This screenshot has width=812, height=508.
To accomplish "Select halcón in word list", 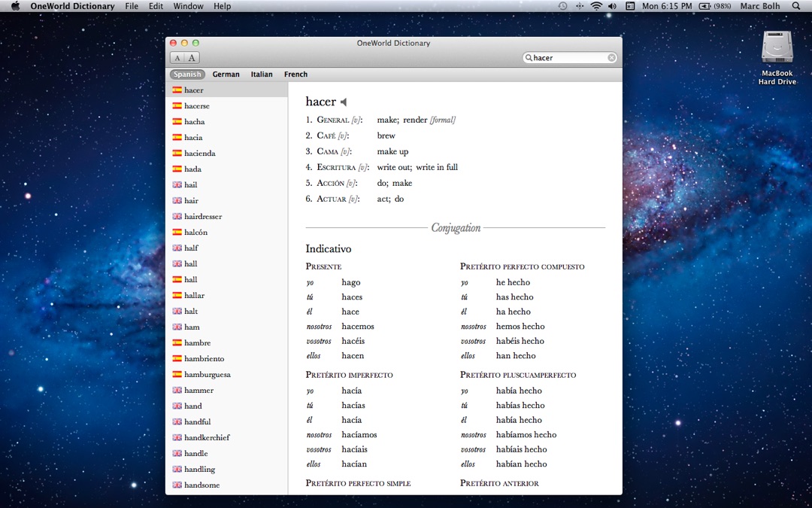I will pos(227,233).
